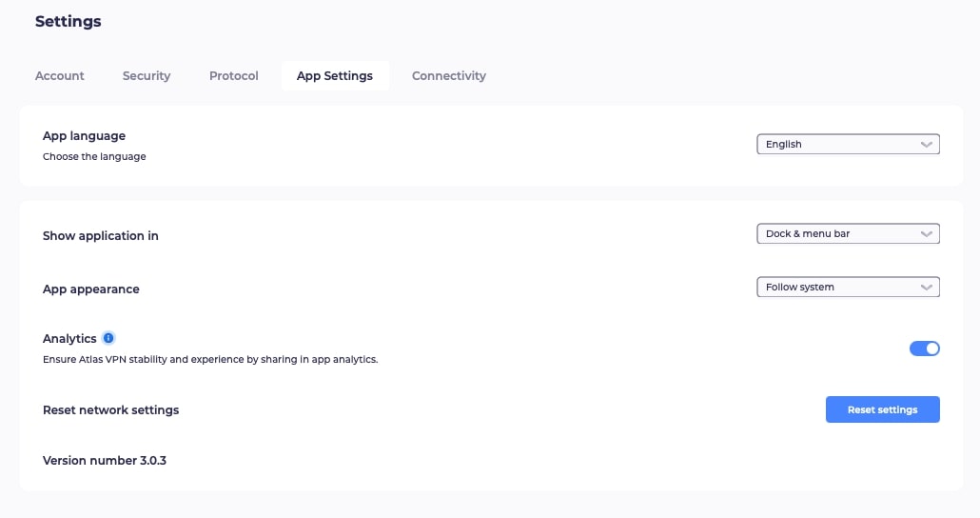Switch to the Security tab
Image resolution: width=980 pixels, height=518 pixels.
147,75
